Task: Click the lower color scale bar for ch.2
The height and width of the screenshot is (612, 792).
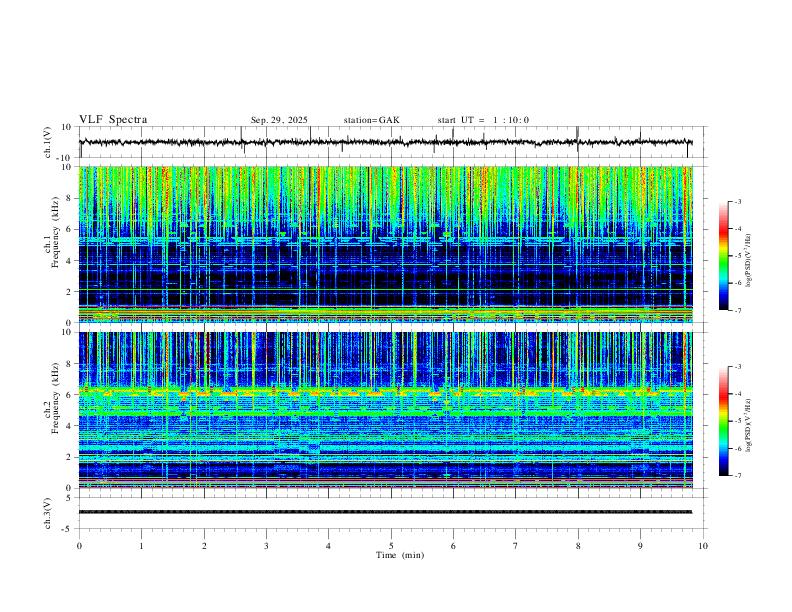Action: pos(724,421)
